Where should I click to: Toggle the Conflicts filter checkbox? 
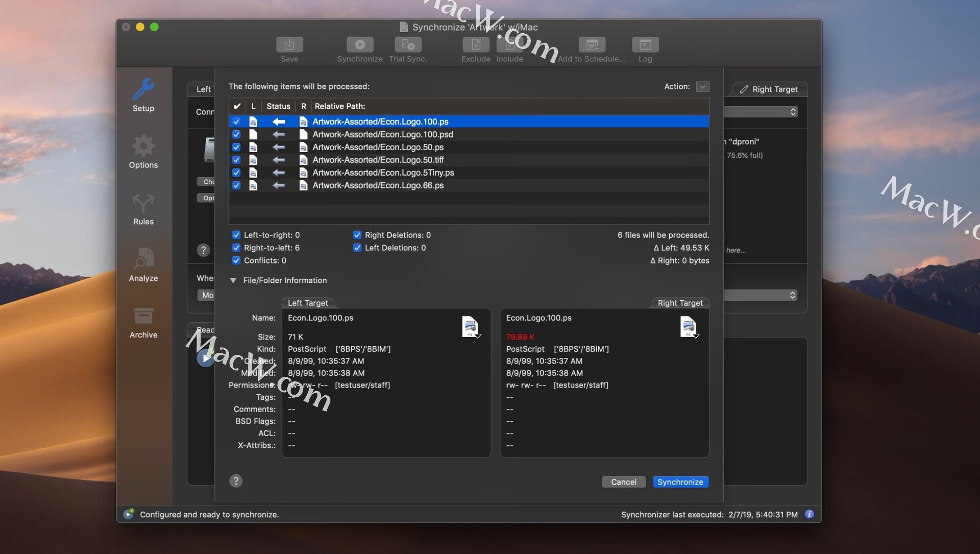236,260
